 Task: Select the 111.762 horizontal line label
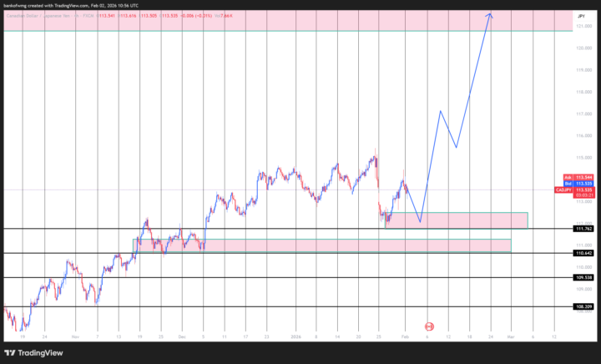(x=583, y=229)
